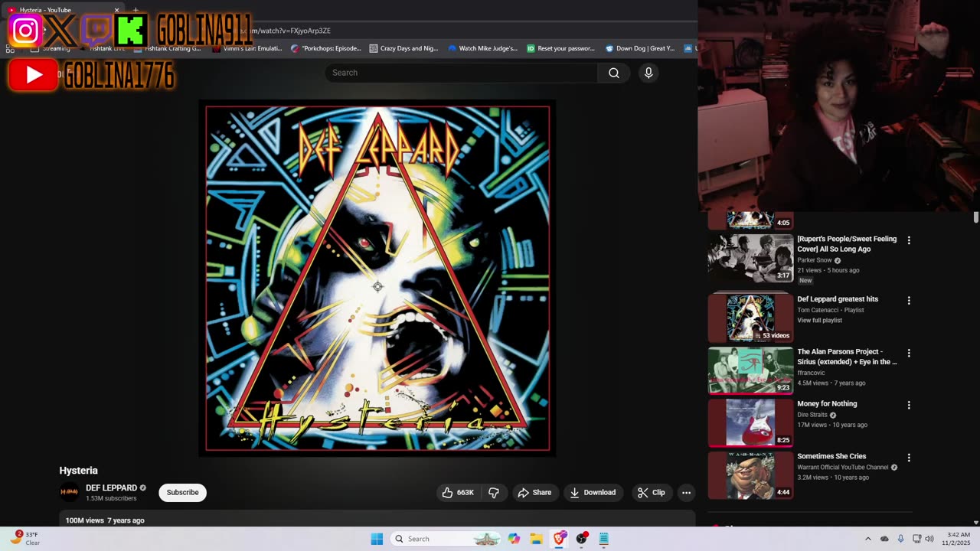Open the Windows Start menu
This screenshot has width=980, height=551.
click(x=377, y=539)
